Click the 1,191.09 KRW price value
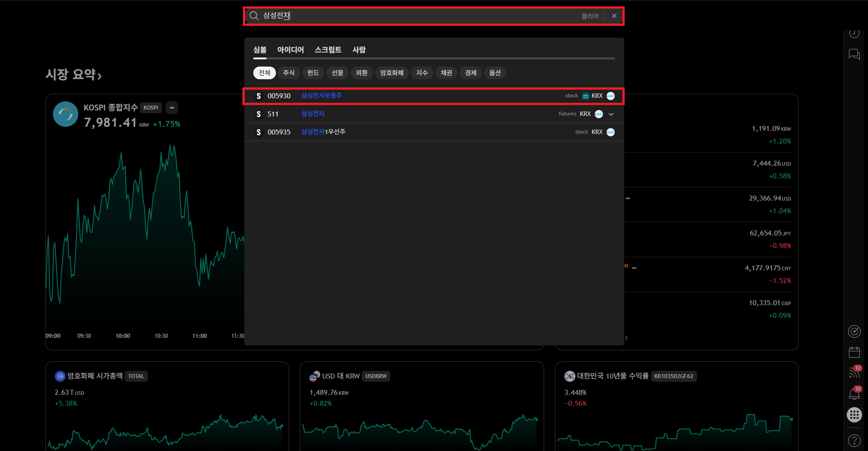This screenshot has height=451, width=868. point(771,129)
